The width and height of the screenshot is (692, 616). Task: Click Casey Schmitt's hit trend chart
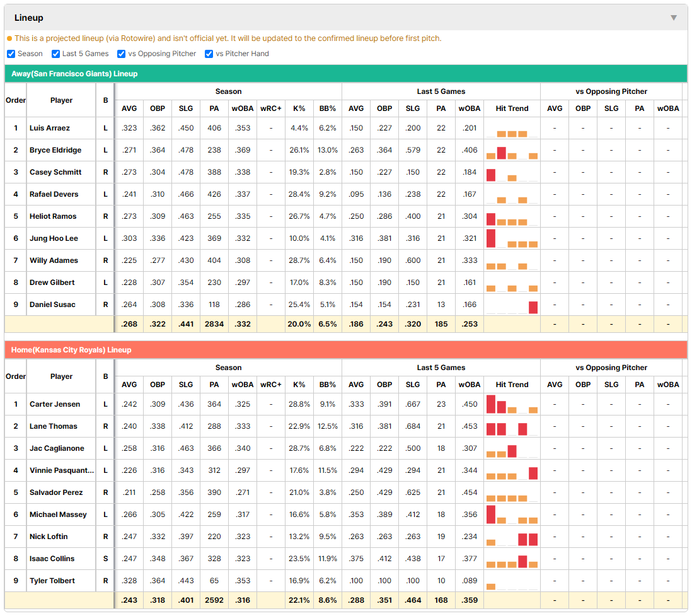tap(512, 172)
